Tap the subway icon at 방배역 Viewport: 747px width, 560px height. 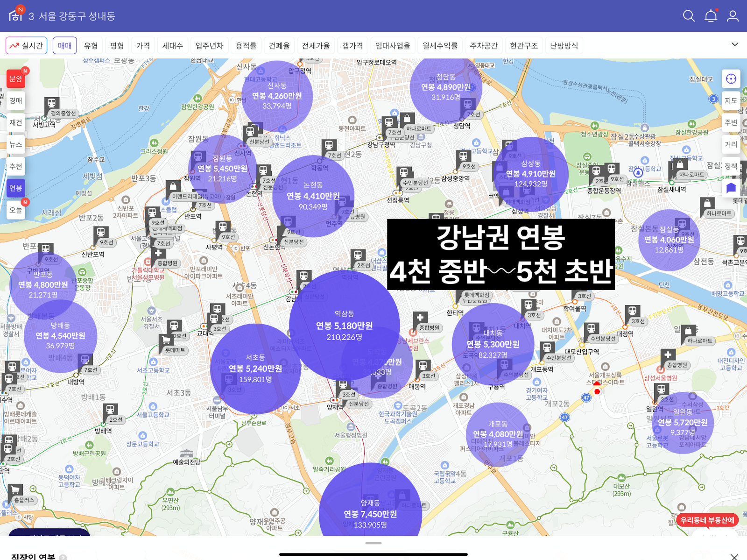pyautogui.click(x=110, y=410)
